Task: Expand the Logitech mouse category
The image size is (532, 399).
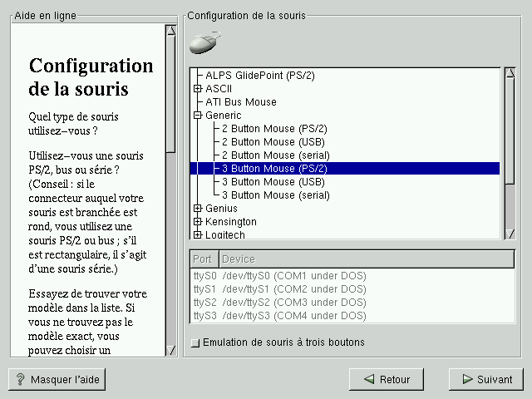Action: coord(198,234)
